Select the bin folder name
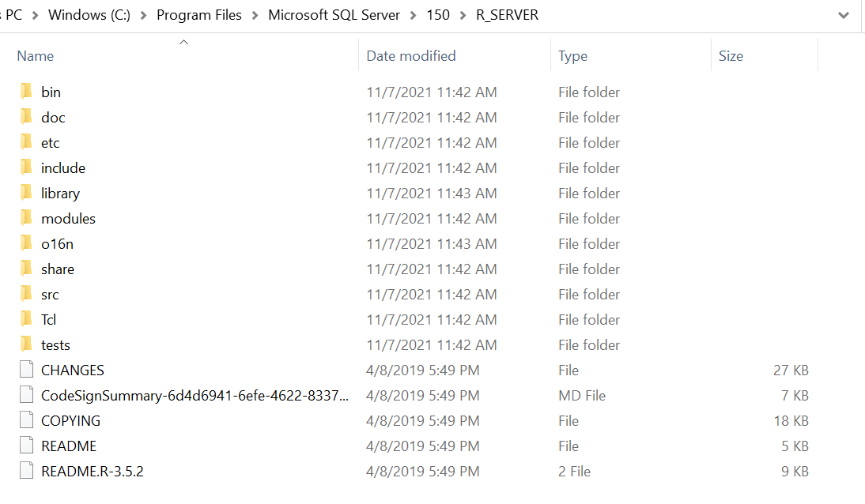 click(51, 92)
